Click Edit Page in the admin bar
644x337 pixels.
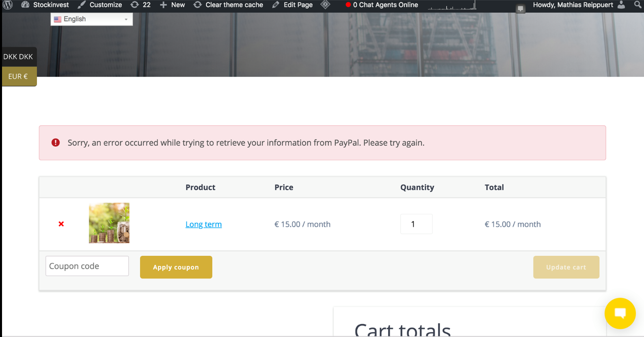point(292,5)
